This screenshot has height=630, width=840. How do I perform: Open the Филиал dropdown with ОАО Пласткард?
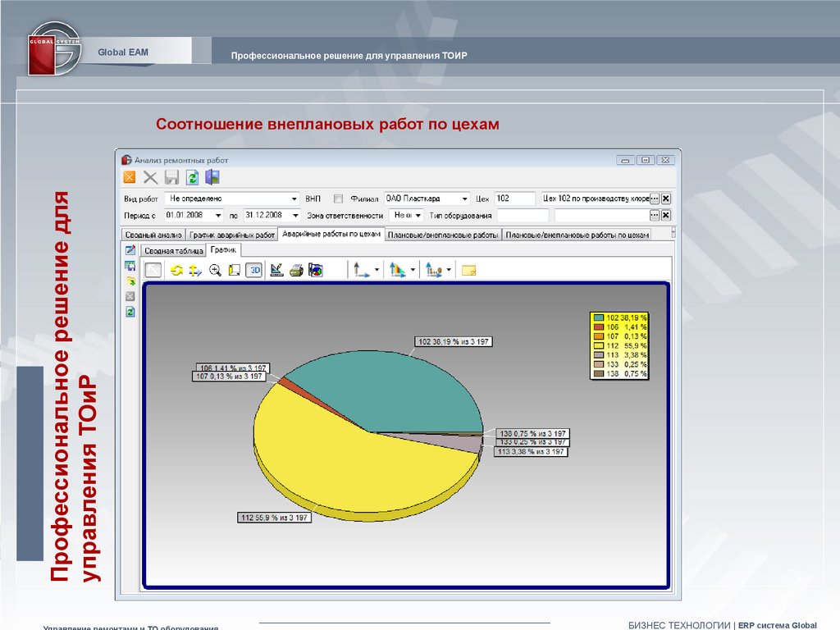click(x=464, y=199)
